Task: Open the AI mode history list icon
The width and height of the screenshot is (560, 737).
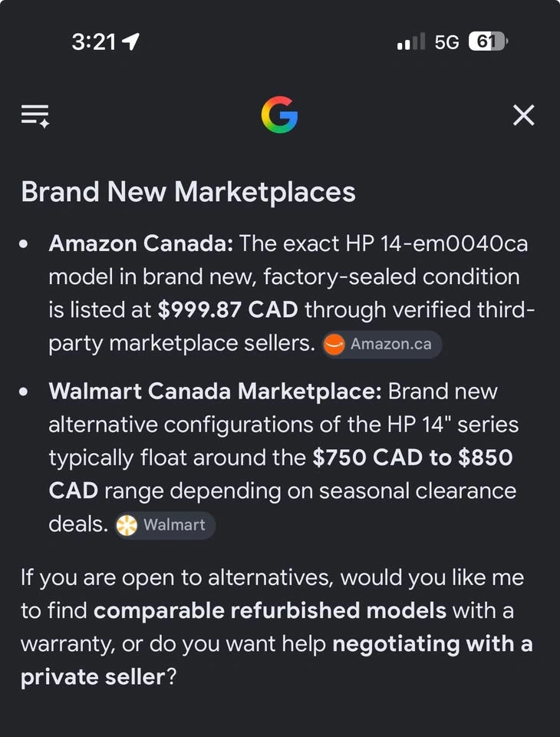Action: click(35, 116)
